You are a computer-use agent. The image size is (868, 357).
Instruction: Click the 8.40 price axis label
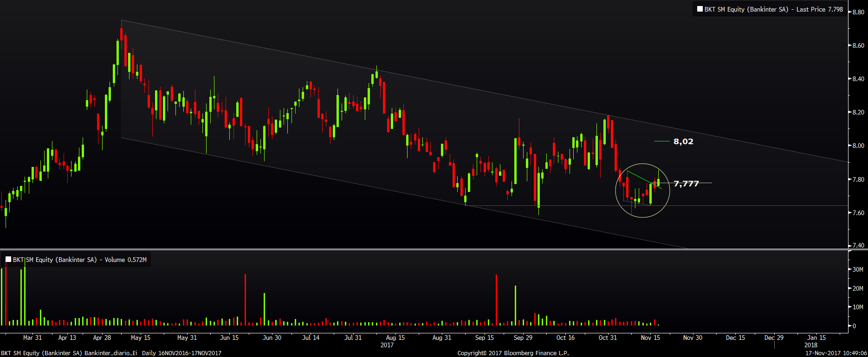pyautogui.click(x=858, y=79)
